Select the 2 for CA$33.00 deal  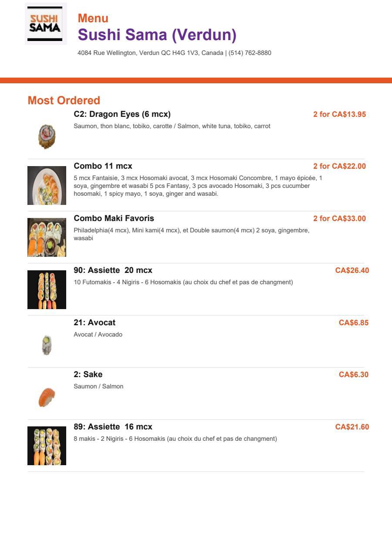340,218
